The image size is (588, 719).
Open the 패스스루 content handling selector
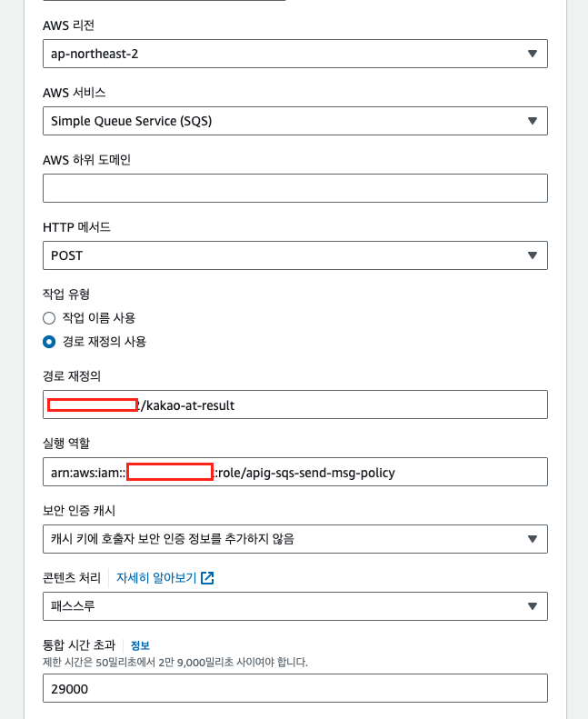click(x=273, y=606)
